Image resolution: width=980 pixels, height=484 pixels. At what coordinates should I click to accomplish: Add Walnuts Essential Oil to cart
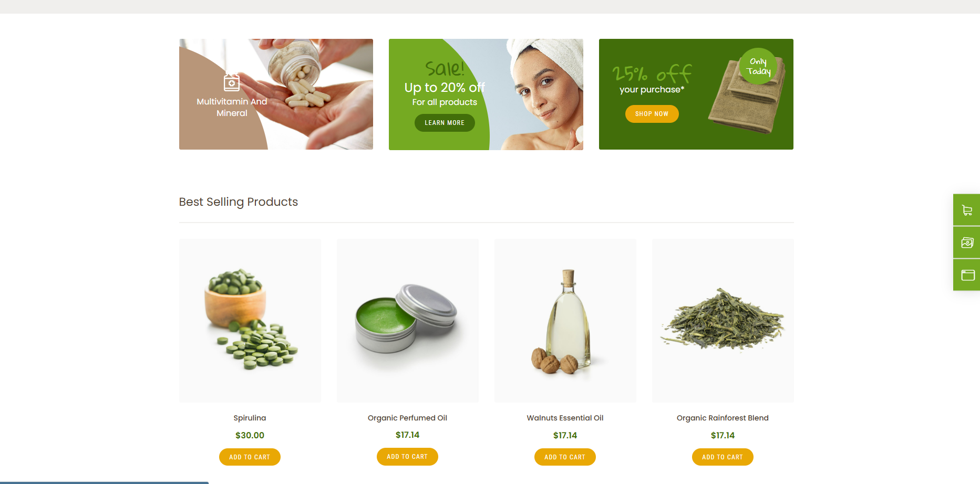click(x=565, y=457)
